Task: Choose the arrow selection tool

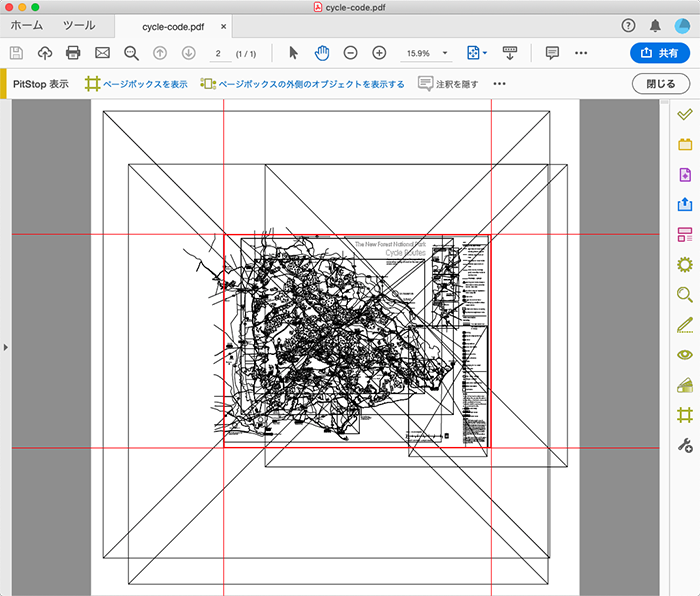Action: [293, 53]
